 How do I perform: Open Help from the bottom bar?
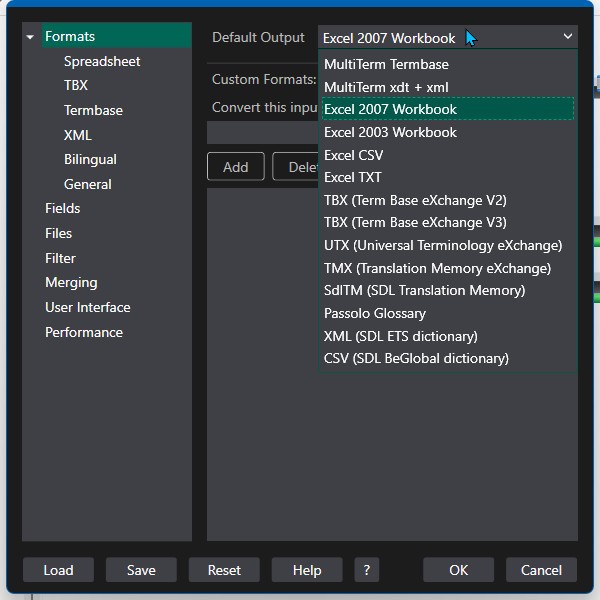pyautogui.click(x=307, y=570)
